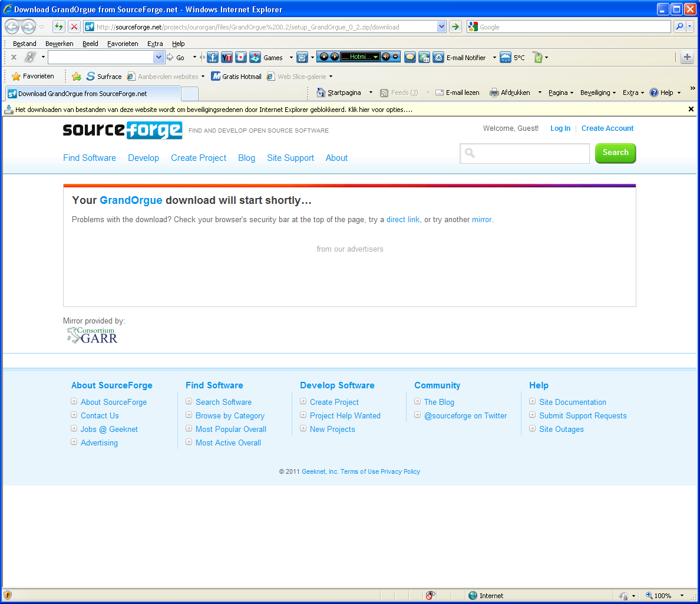Click the Google search magnifier button

point(679,27)
